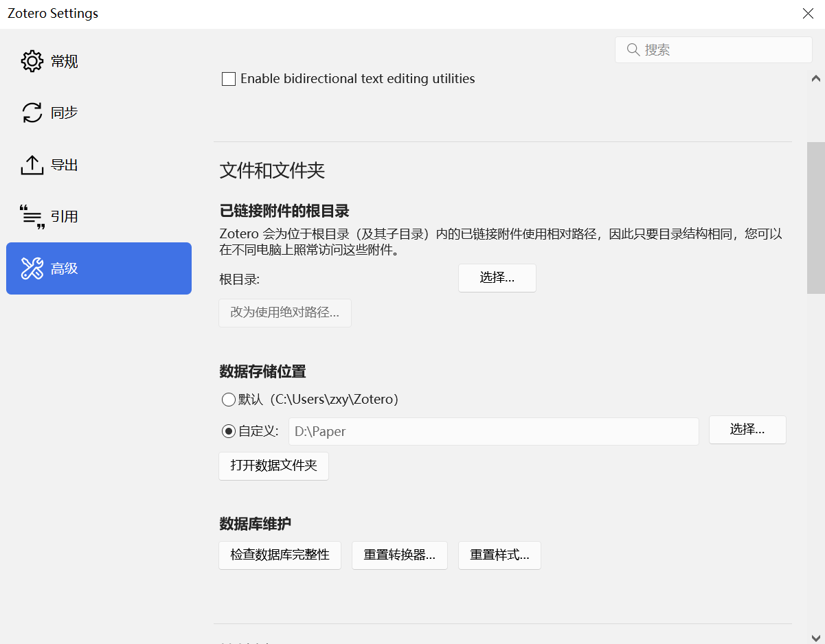825x644 pixels.
Task: Open the 常规 settings pane
Action: [x=99, y=61]
